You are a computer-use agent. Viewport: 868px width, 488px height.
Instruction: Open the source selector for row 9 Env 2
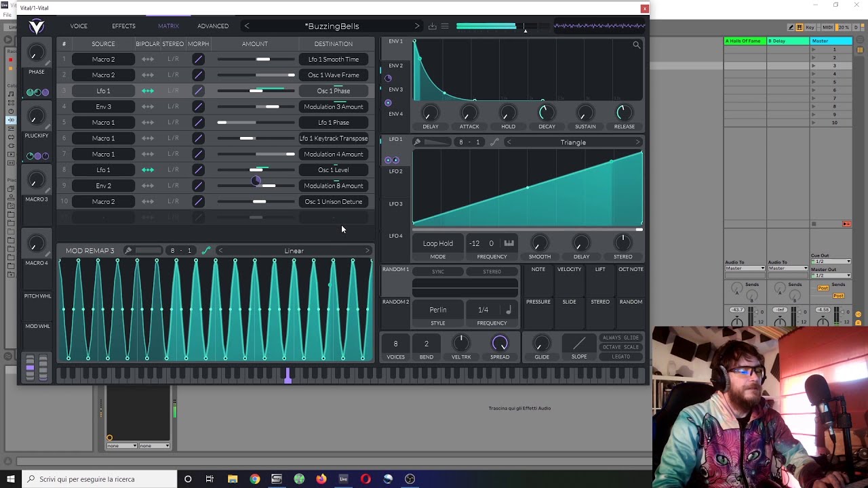click(103, 186)
